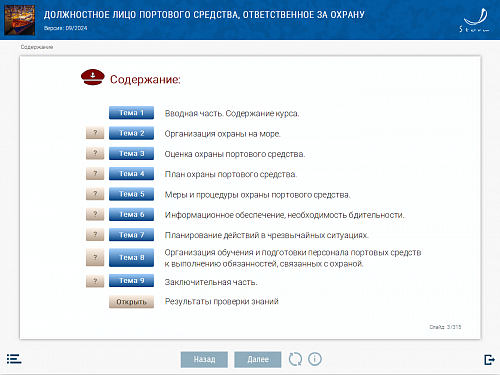
Task: Open the info icon in bottom toolbar
Action: point(315,359)
